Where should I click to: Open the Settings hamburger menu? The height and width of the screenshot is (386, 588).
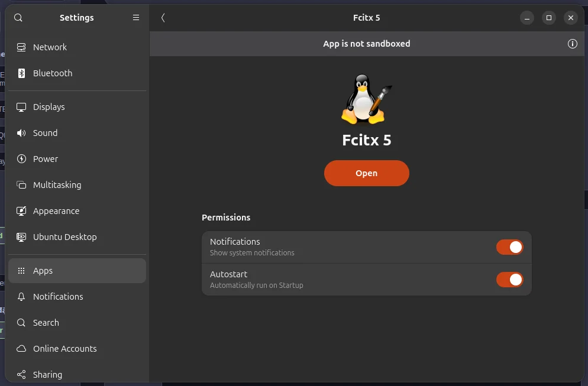point(135,18)
